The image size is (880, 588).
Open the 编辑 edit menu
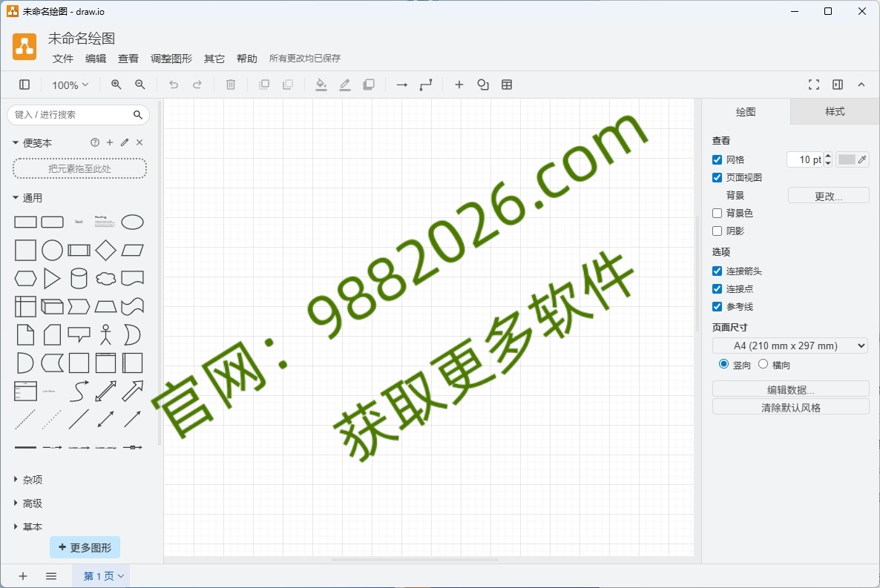[96, 59]
